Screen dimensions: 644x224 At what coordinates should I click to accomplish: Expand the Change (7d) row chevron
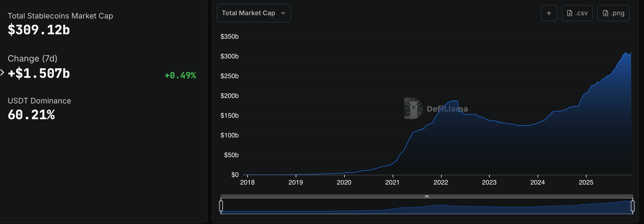(x=2, y=72)
